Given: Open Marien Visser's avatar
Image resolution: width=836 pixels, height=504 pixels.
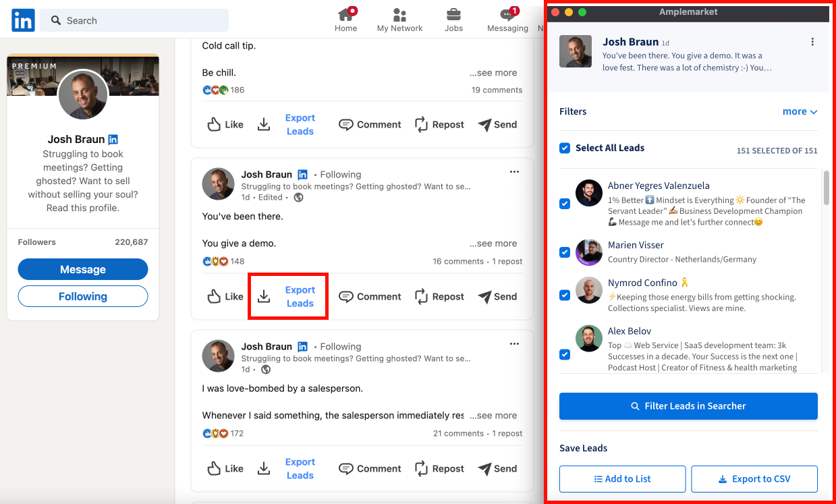Looking at the screenshot, I should pos(589,252).
